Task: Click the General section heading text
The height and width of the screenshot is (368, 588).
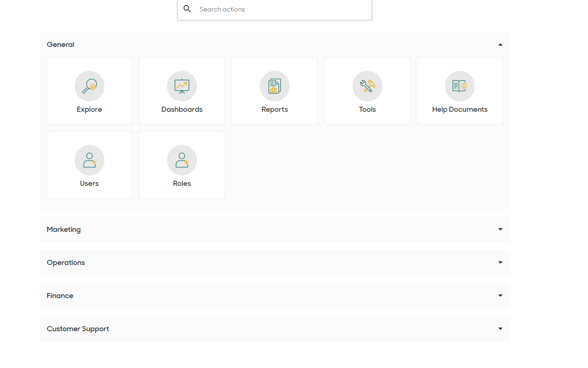Action: (x=61, y=45)
